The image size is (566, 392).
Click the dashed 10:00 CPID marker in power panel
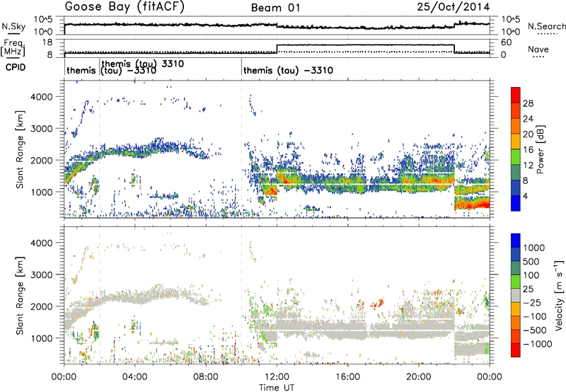pos(241,149)
